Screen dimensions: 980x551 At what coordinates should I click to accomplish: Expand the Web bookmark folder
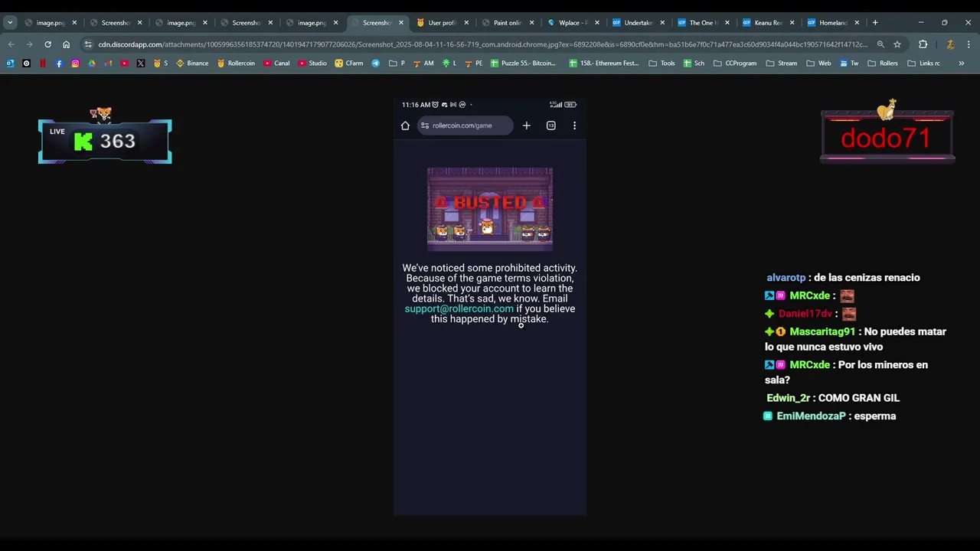(x=818, y=64)
